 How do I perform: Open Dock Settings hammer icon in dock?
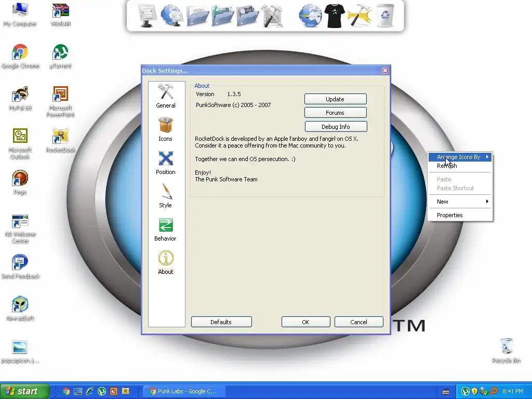[x=360, y=16]
